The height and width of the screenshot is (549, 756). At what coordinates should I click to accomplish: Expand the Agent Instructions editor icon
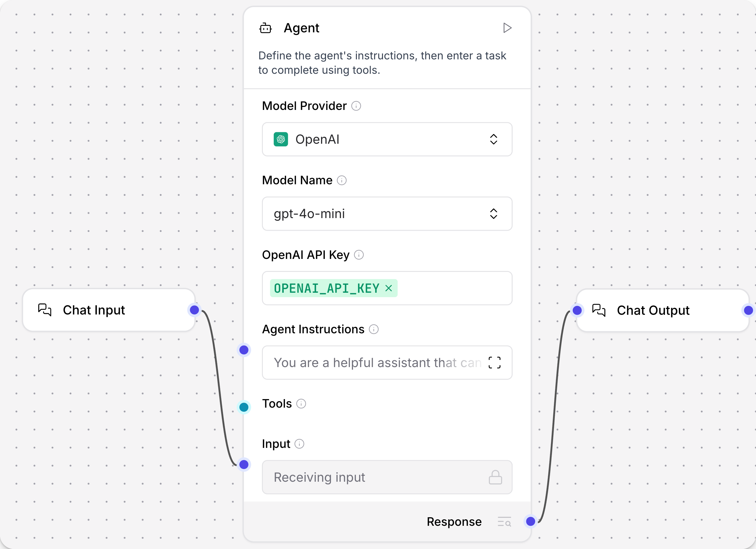(494, 363)
